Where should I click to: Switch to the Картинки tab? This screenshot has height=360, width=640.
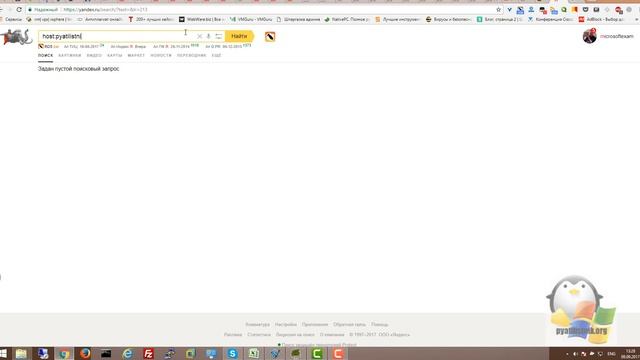(x=70, y=55)
